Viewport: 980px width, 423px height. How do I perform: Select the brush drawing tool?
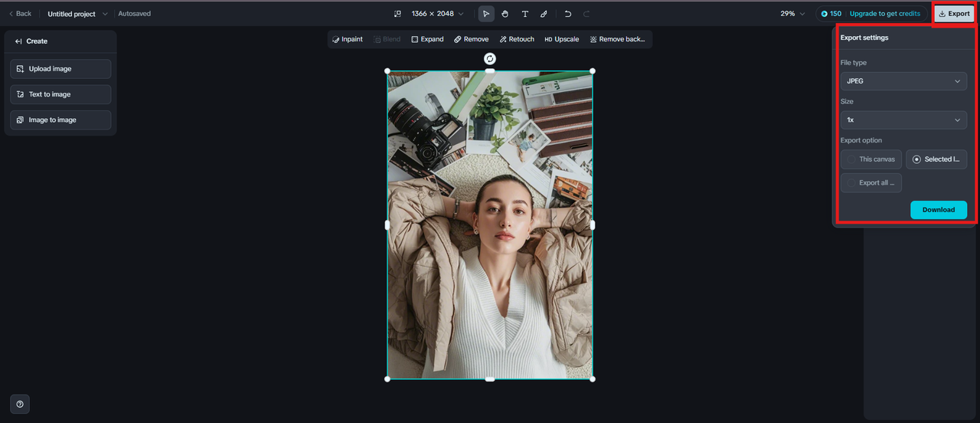(x=544, y=14)
